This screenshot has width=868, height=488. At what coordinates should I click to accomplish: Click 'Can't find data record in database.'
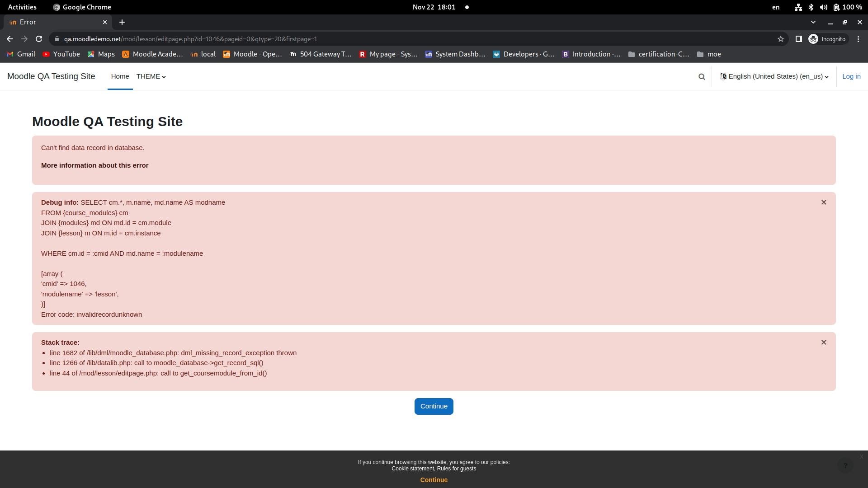tap(93, 148)
